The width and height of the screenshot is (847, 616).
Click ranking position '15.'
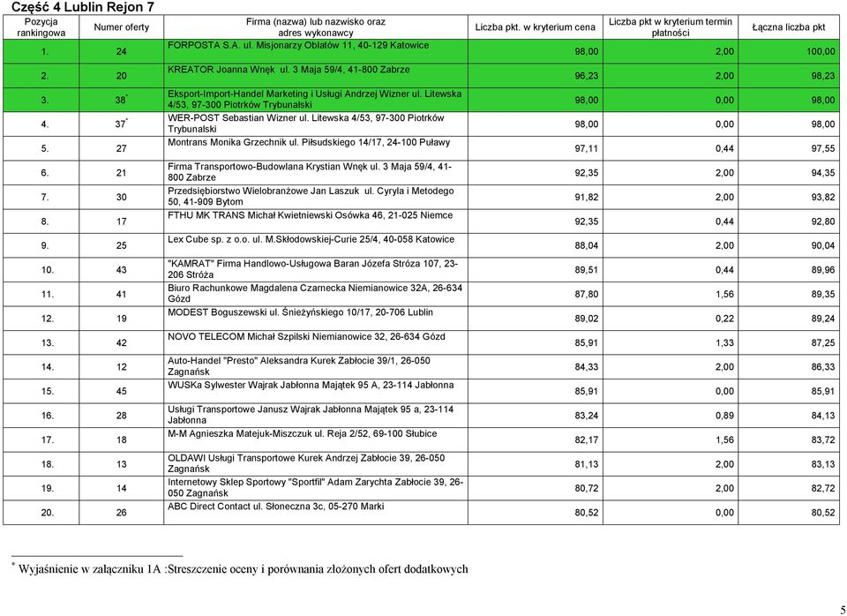coord(48,391)
